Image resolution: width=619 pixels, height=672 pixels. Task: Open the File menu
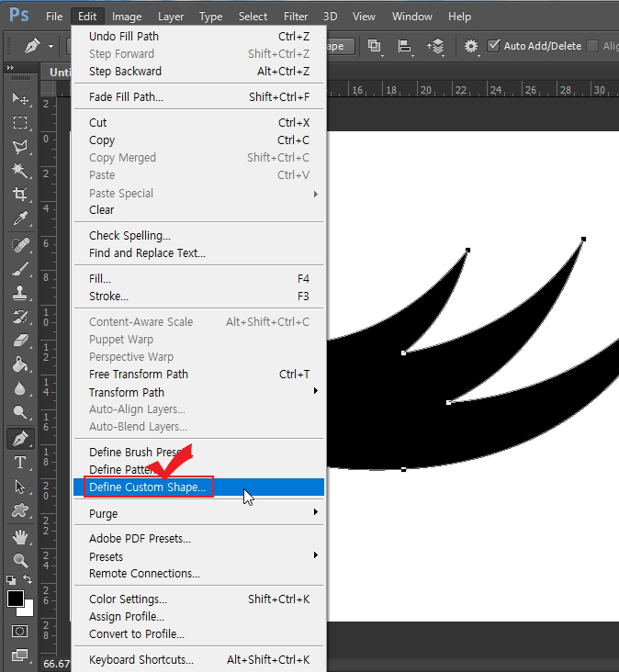pyautogui.click(x=54, y=17)
